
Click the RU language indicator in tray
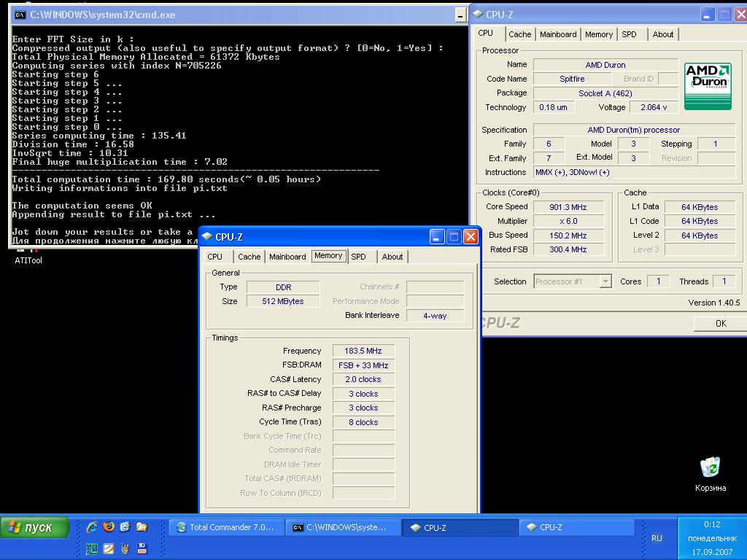657,538
